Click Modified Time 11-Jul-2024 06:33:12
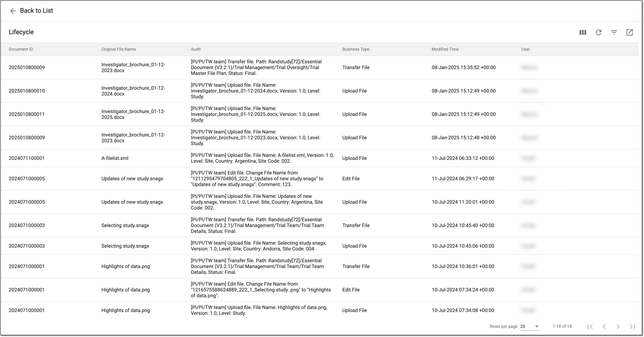This screenshot has width=644, height=337. tap(463, 158)
